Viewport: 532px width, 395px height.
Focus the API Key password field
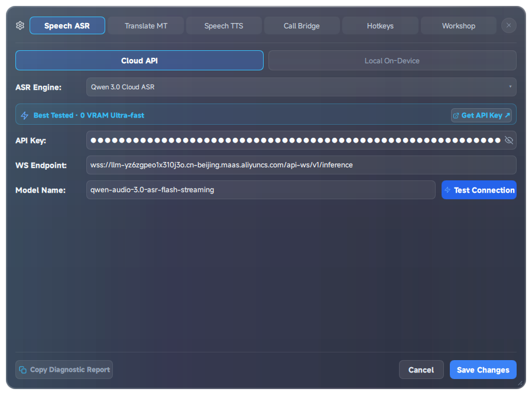301,140
